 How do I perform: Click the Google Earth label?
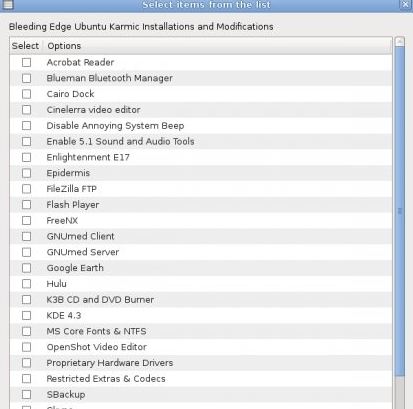coord(75,268)
